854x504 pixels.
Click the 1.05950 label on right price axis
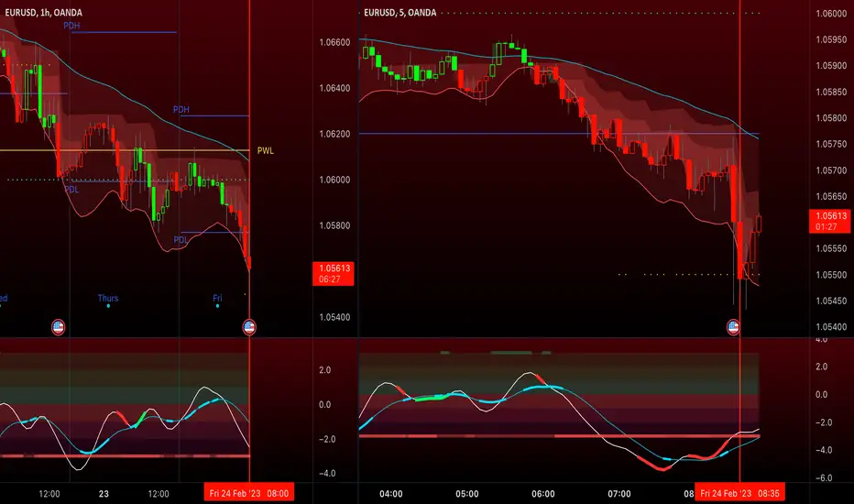(x=831, y=39)
